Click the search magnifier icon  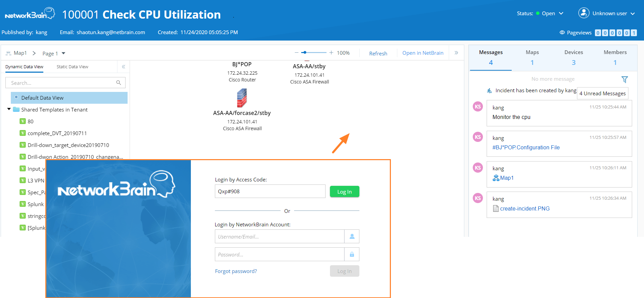(x=118, y=83)
